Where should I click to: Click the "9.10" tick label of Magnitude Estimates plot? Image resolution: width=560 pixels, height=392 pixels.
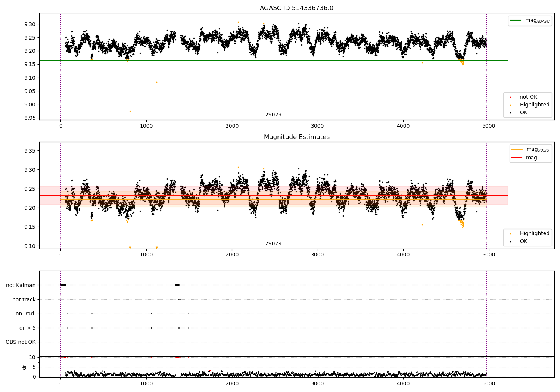coord(30,246)
